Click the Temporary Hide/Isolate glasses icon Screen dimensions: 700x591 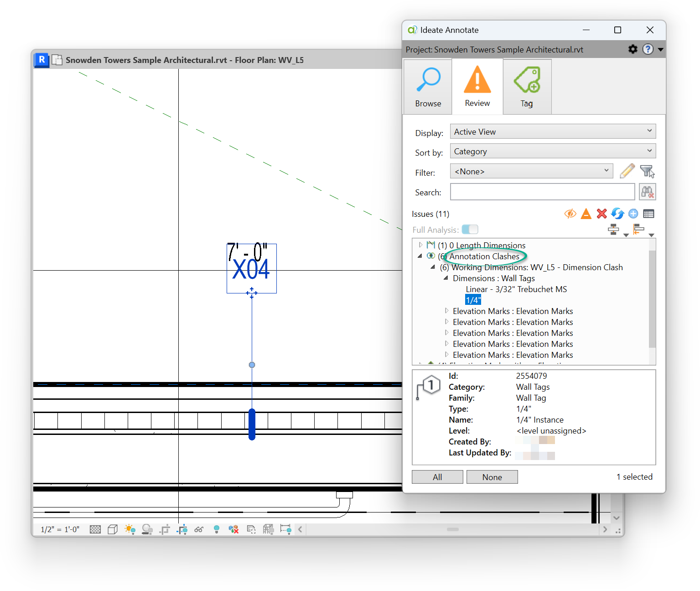tap(199, 529)
